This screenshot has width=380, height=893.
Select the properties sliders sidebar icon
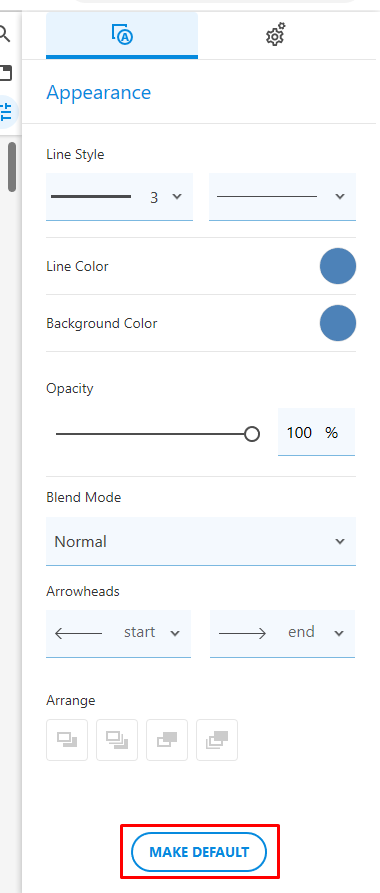pyautogui.click(x=6, y=112)
